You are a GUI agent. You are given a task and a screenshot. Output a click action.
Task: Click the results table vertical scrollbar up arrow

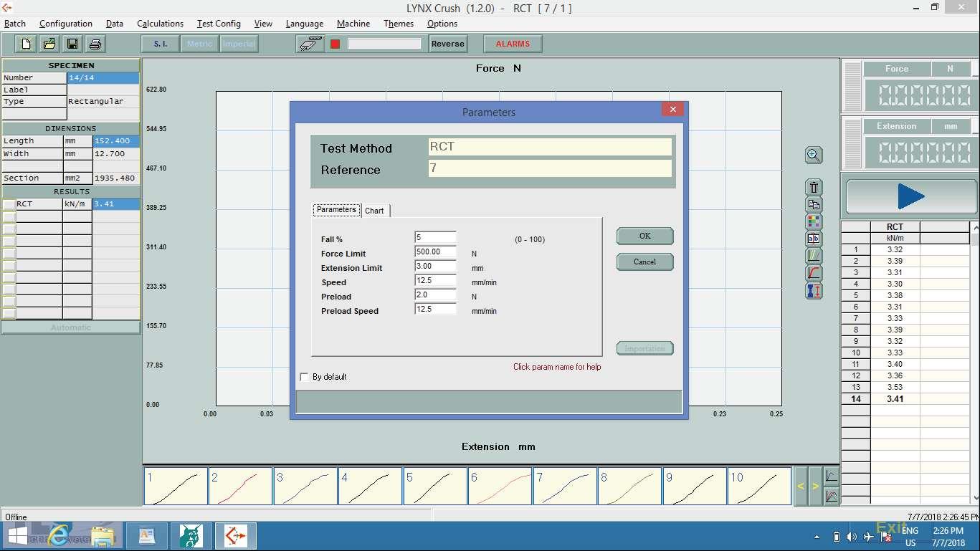click(975, 227)
